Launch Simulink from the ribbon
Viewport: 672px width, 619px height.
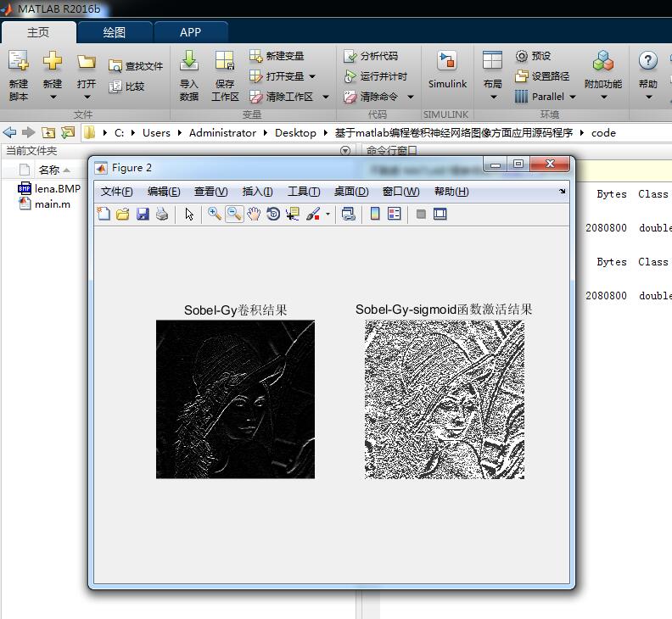coord(447,69)
